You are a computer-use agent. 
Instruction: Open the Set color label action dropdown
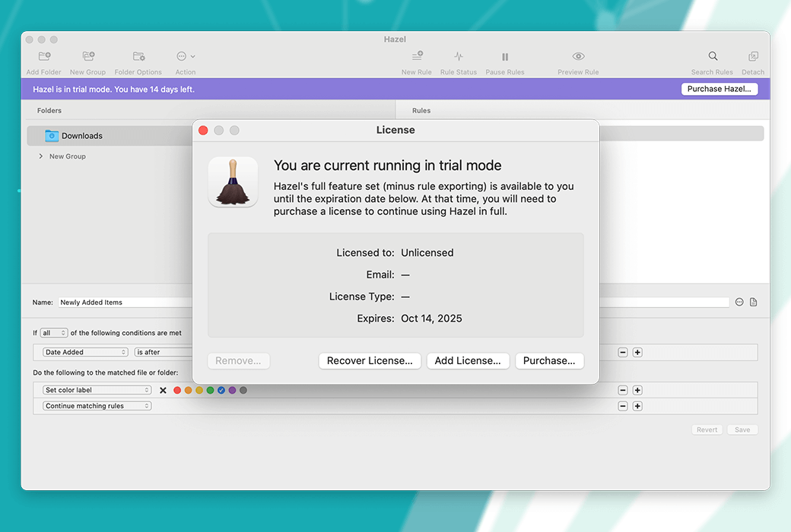pos(97,391)
